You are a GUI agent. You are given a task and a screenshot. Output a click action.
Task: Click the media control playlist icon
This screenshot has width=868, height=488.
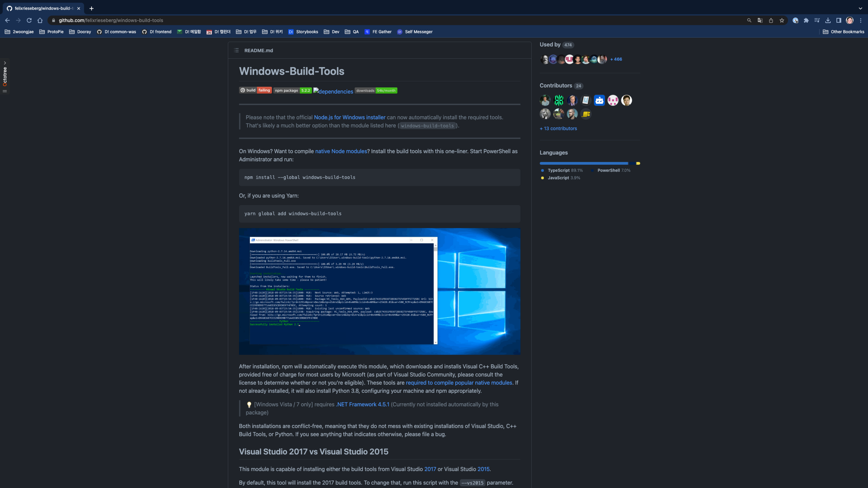817,20
